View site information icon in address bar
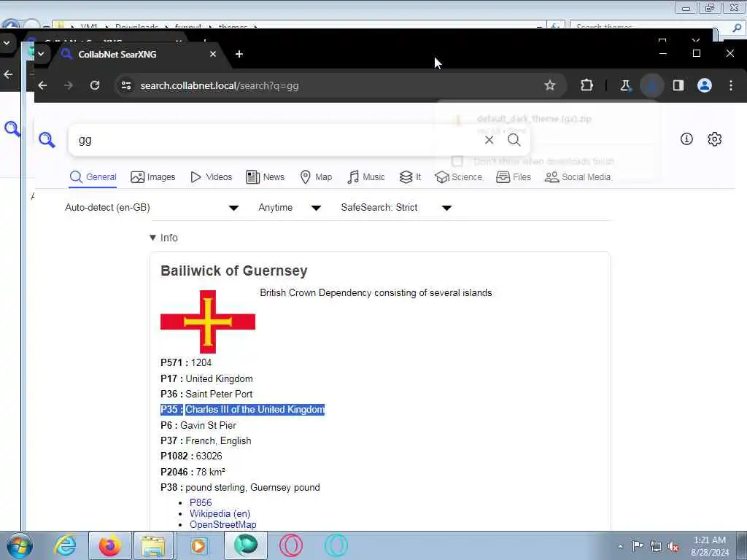This screenshot has height=560, width=747. click(x=126, y=86)
